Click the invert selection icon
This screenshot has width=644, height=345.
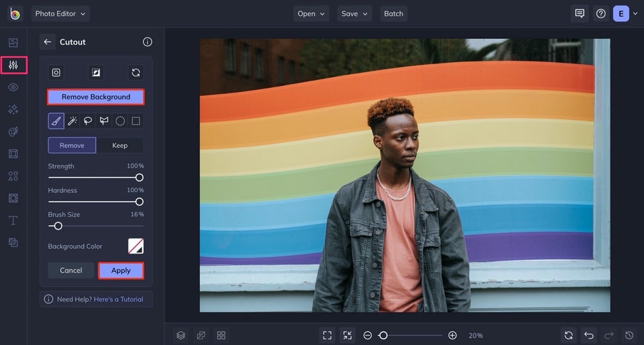coord(96,72)
